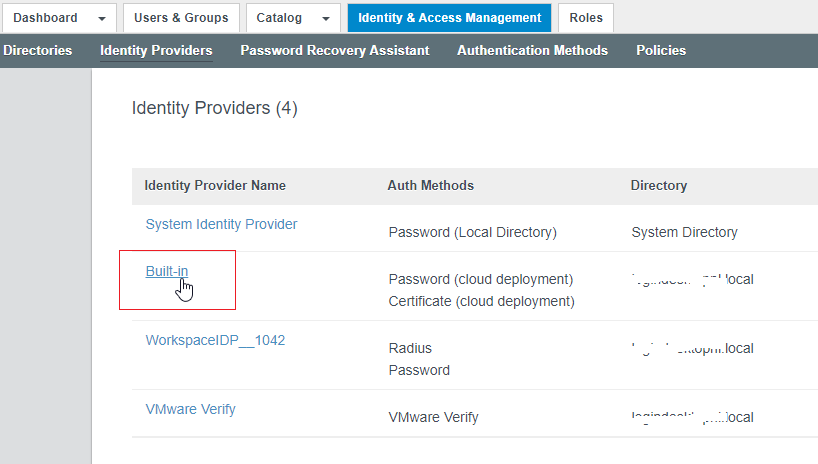Click the System Directory cell

coord(684,232)
